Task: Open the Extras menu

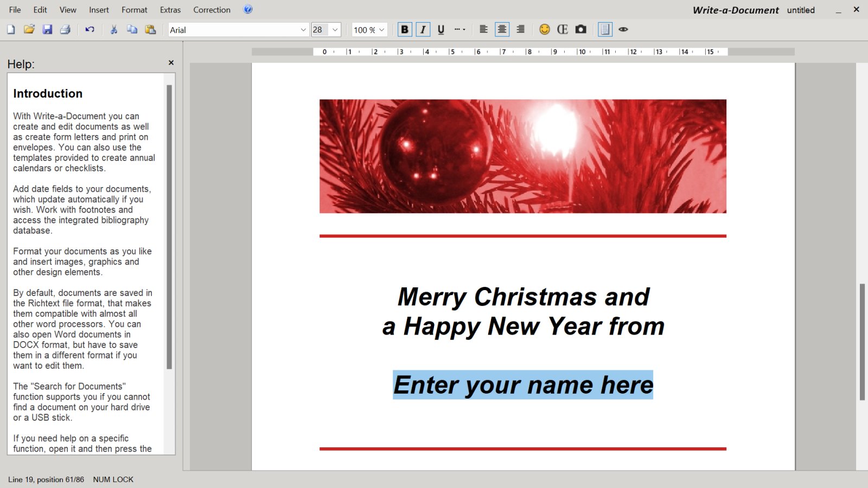Action: [170, 10]
